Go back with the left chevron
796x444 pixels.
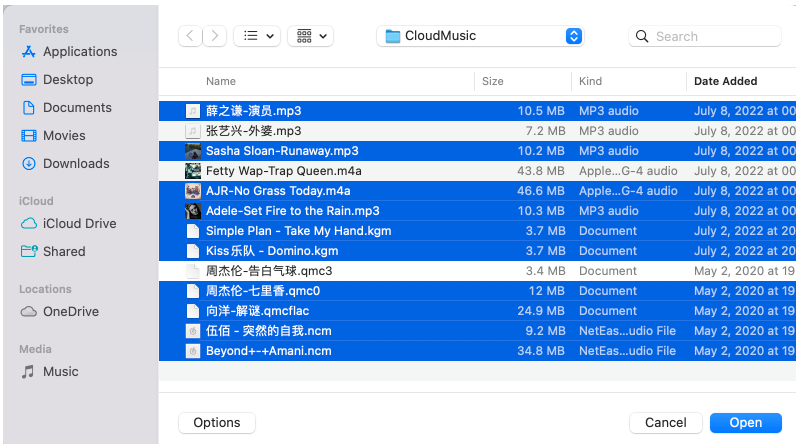(190, 36)
